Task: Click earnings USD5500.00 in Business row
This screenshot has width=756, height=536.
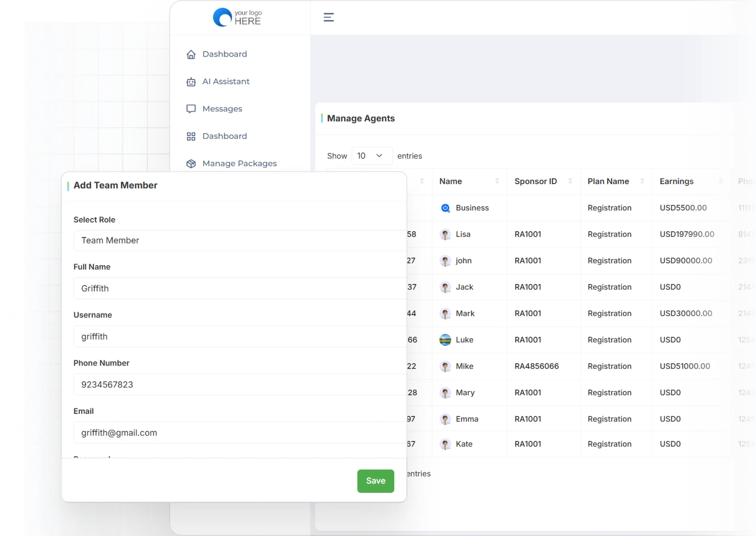Action: click(683, 208)
